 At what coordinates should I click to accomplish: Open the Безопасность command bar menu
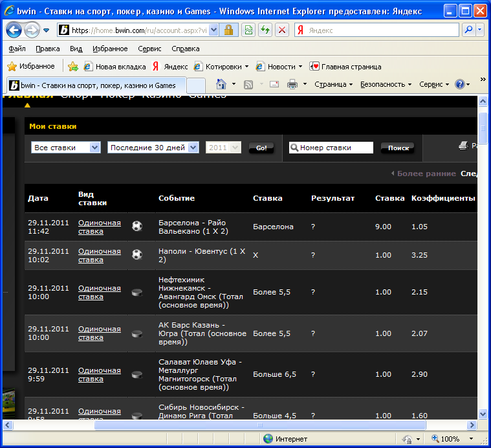(386, 84)
